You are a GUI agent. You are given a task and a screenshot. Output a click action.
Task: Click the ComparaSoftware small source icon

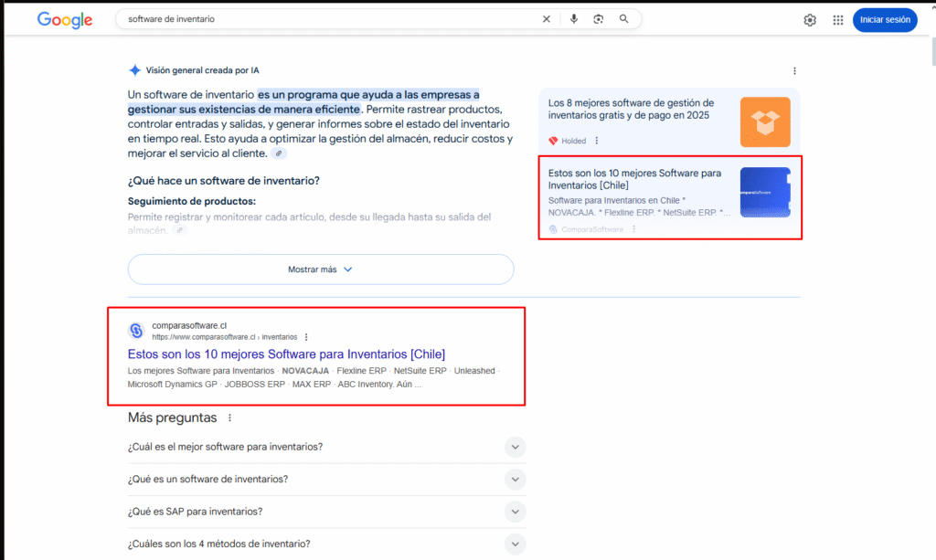(553, 229)
